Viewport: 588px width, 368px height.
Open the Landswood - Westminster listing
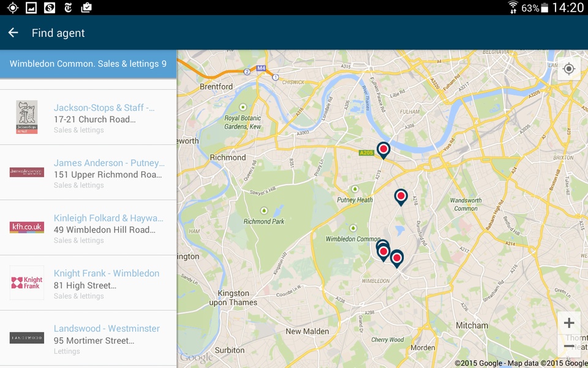point(88,339)
